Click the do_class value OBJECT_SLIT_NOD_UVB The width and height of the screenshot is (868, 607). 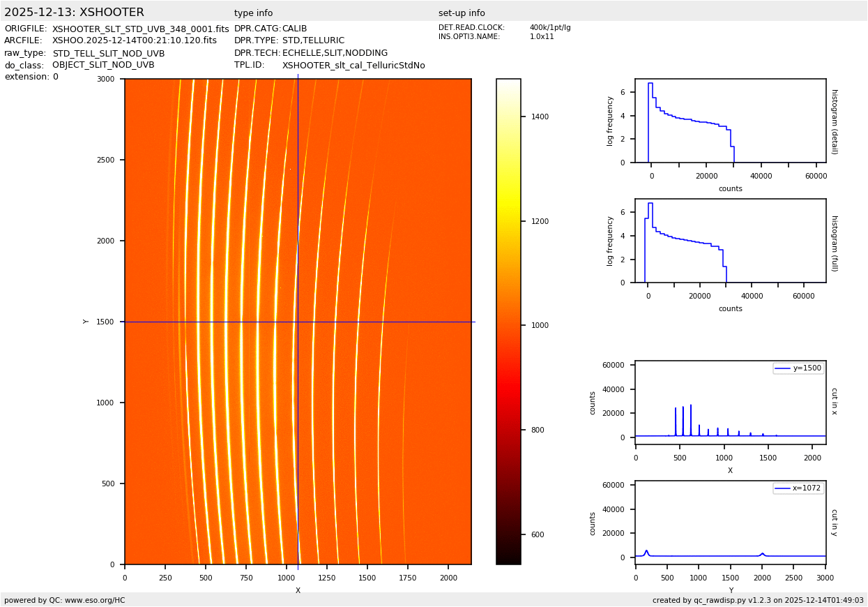pos(103,66)
